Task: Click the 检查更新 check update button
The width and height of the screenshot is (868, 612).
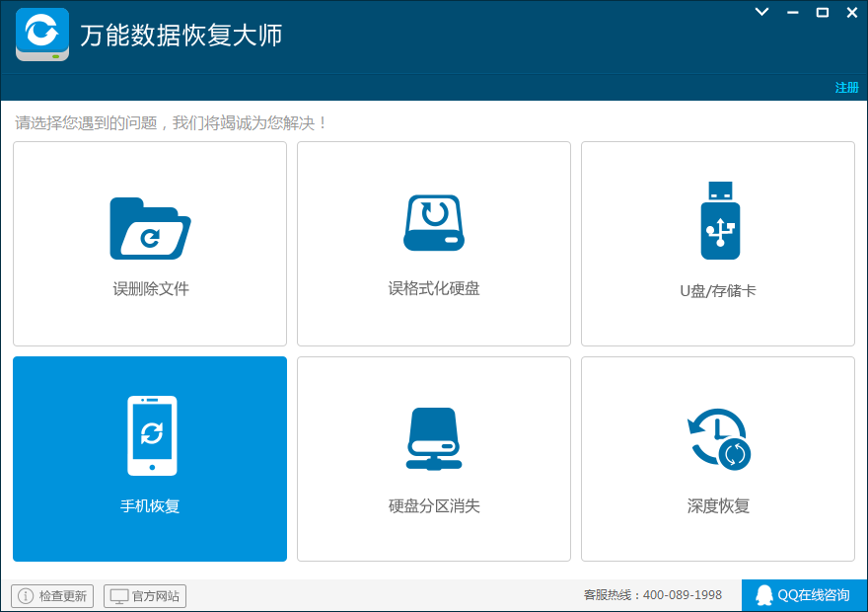Action: pyautogui.click(x=52, y=596)
